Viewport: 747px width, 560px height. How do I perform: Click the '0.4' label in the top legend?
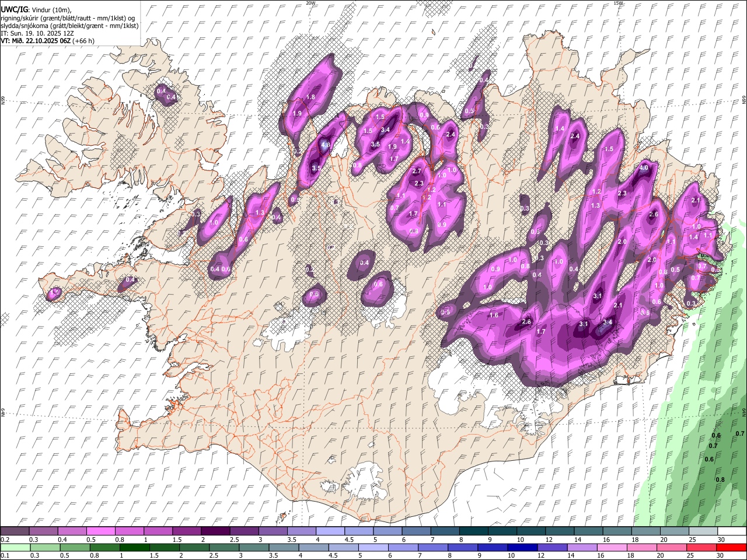point(62,540)
